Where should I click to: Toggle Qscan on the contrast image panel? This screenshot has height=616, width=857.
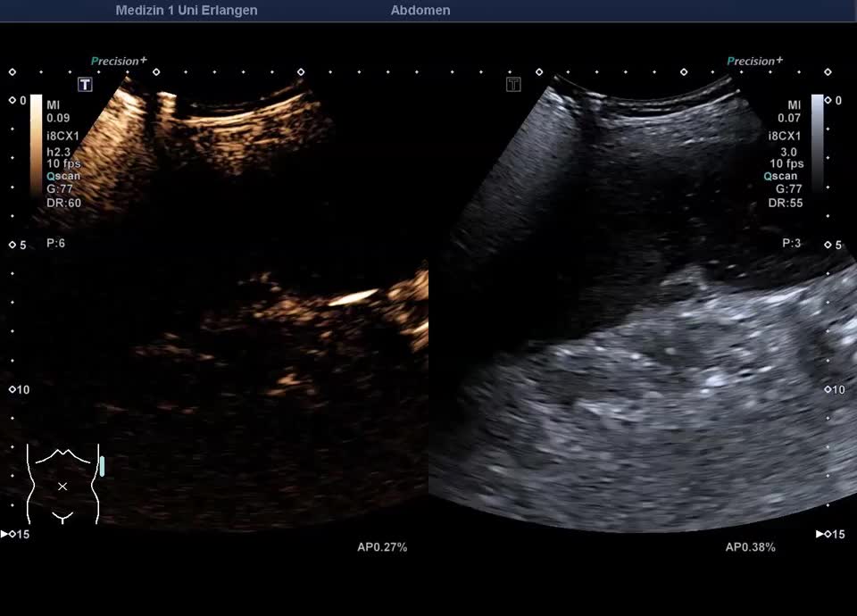point(63,176)
